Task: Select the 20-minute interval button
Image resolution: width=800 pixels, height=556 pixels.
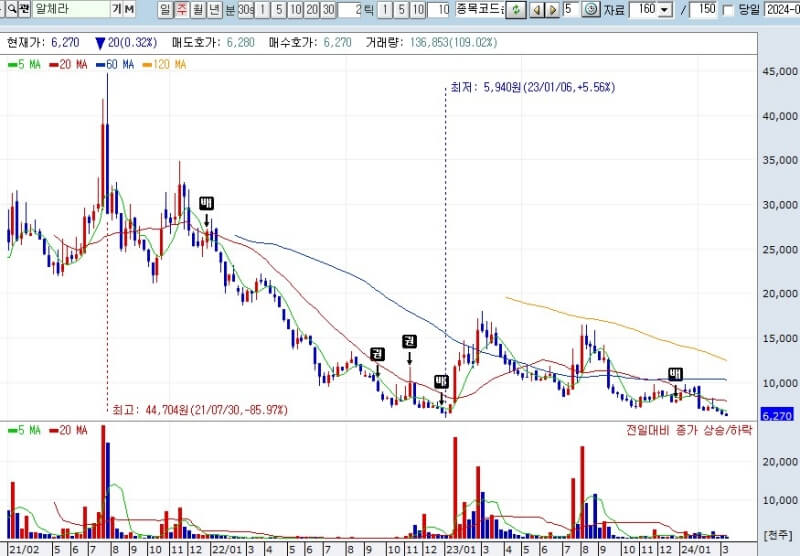Action: point(312,9)
